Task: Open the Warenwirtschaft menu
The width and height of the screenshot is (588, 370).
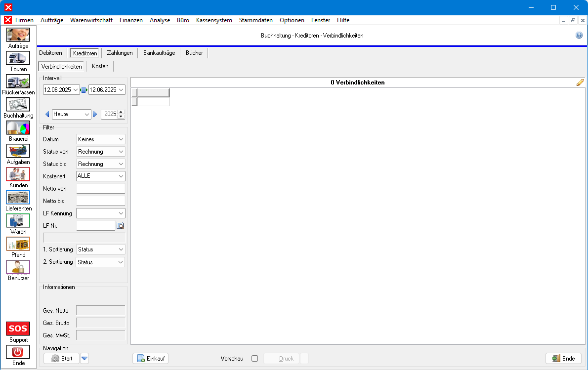Action: tap(91, 20)
